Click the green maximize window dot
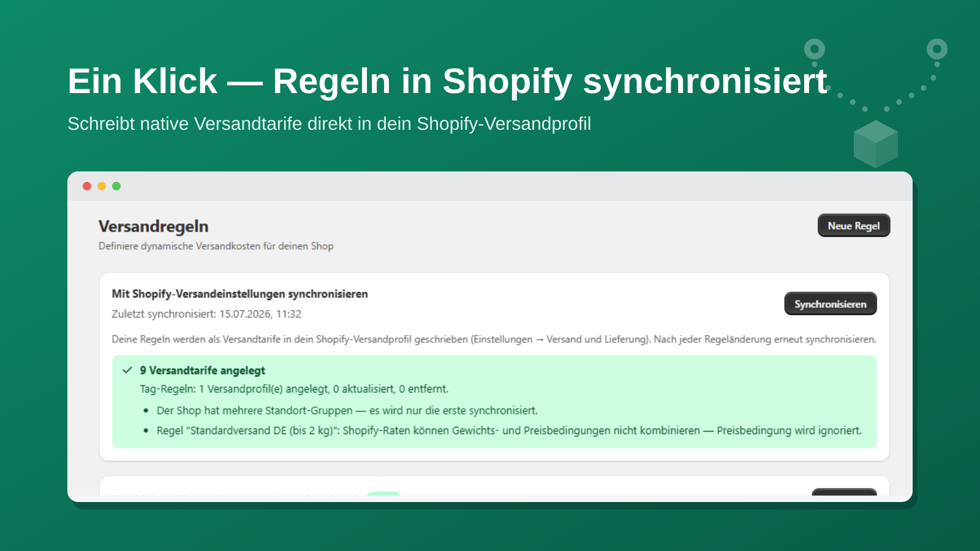 click(116, 186)
